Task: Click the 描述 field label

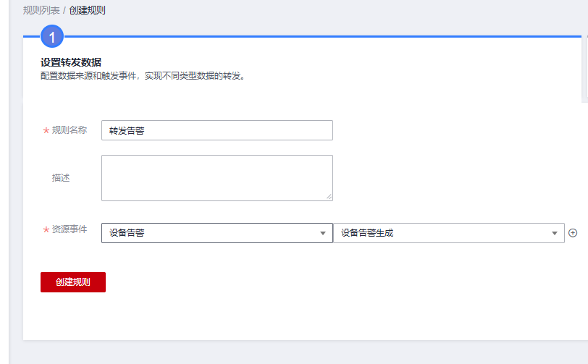Action: pyautogui.click(x=61, y=178)
